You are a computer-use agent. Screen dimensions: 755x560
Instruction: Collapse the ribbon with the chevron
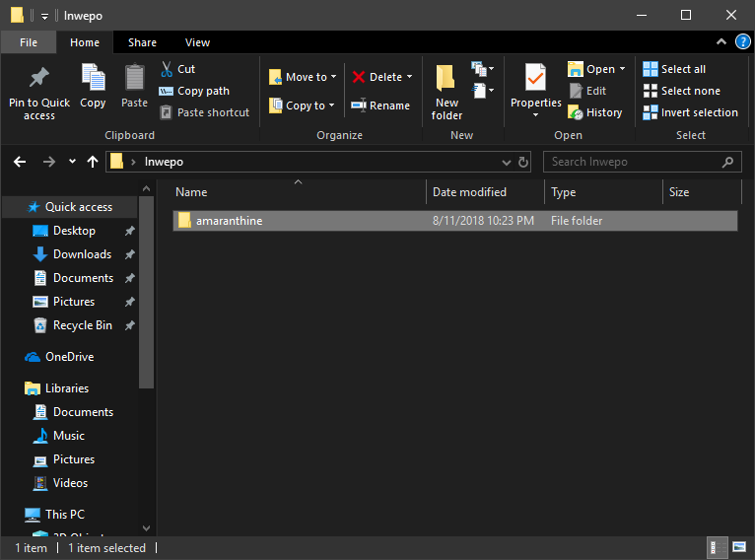coord(722,42)
